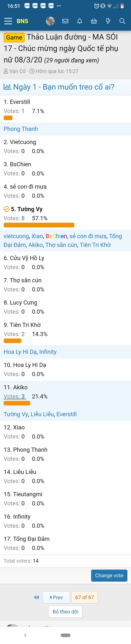This screenshot has width=131, height=644.
Task: Open the search magnifier
Action: [122, 21]
